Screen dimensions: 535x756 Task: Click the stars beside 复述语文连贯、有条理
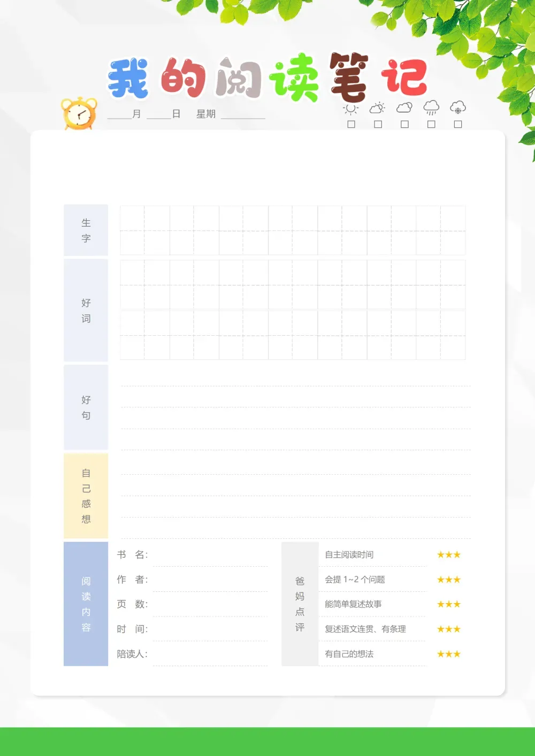(x=449, y=629)
